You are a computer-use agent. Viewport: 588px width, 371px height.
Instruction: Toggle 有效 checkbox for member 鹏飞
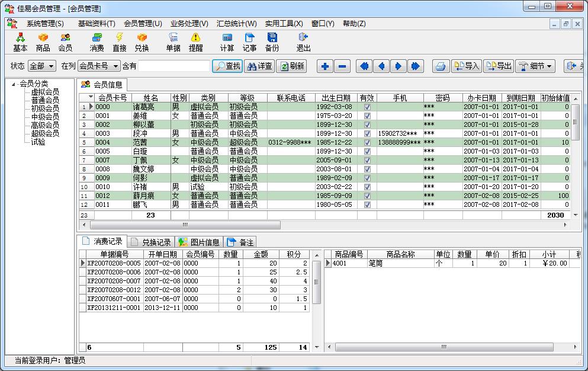[367, 204]
